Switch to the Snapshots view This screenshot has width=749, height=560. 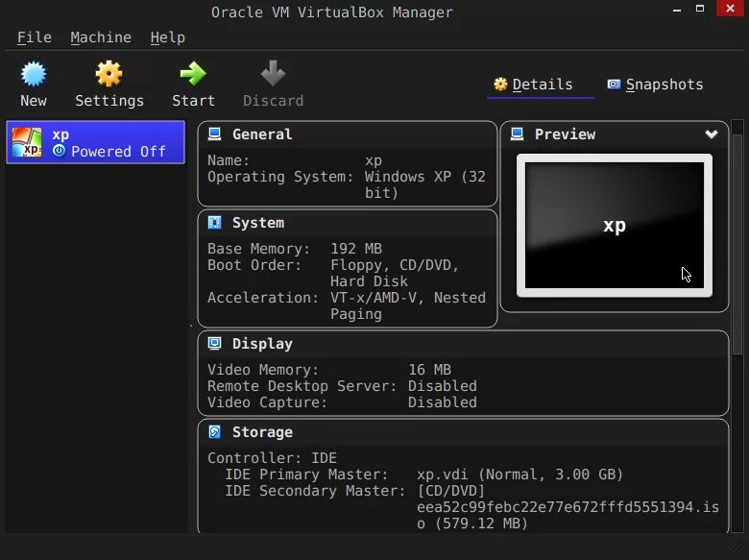(x=655, y=85)
